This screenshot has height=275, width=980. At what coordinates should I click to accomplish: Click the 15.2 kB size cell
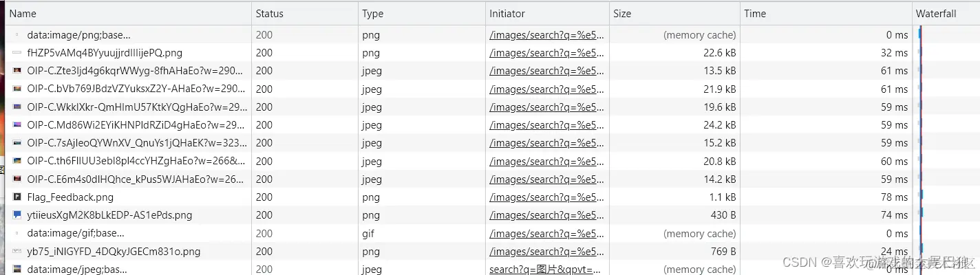[x=720, y=143]
